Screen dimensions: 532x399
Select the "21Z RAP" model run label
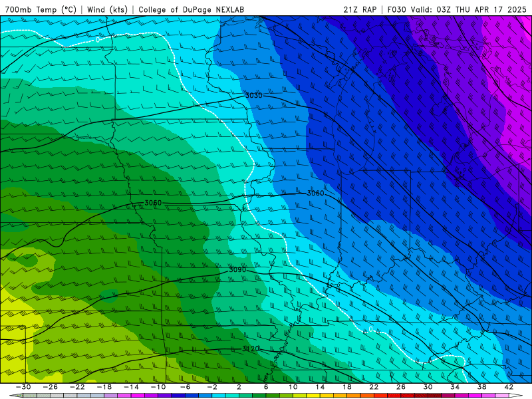(x=360, y=9)
